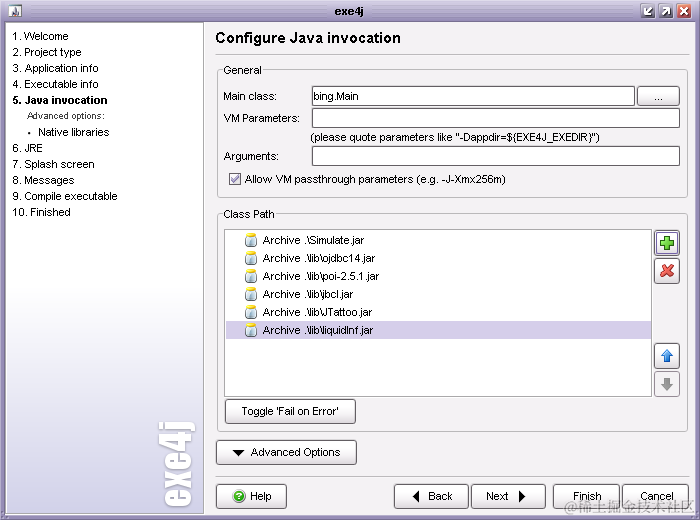Viewport: 700px width, 520px height.
Task: Open the main class browse '...' button
Action: [x=658, y=96]
